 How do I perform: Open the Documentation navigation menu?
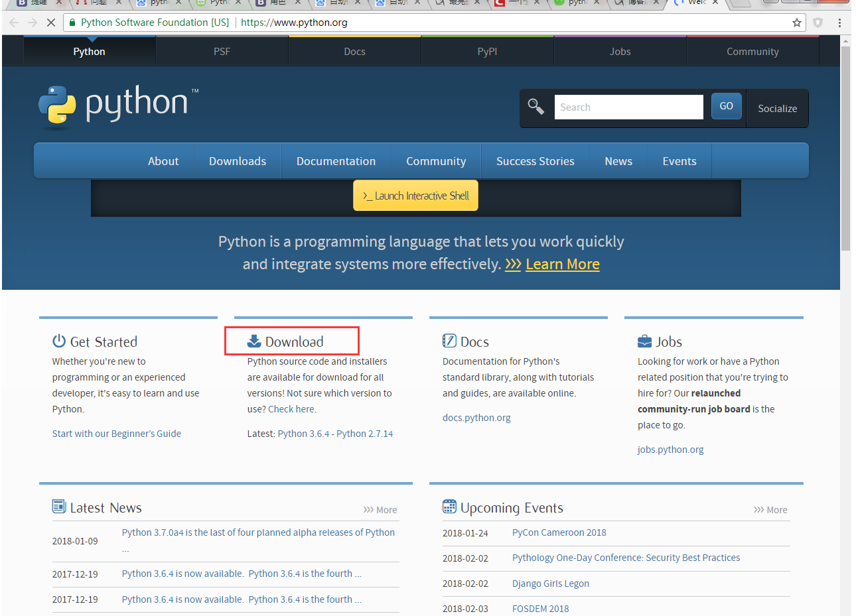[x=336, y=161]
